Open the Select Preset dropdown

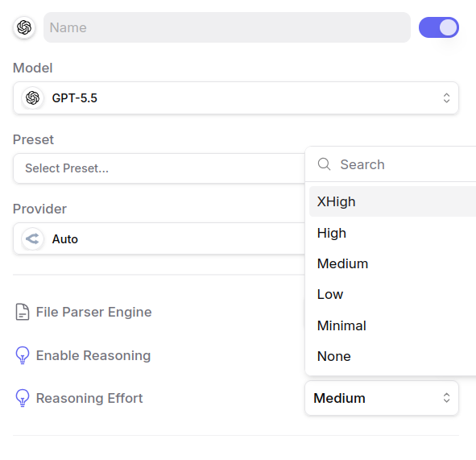click(159, 168)
